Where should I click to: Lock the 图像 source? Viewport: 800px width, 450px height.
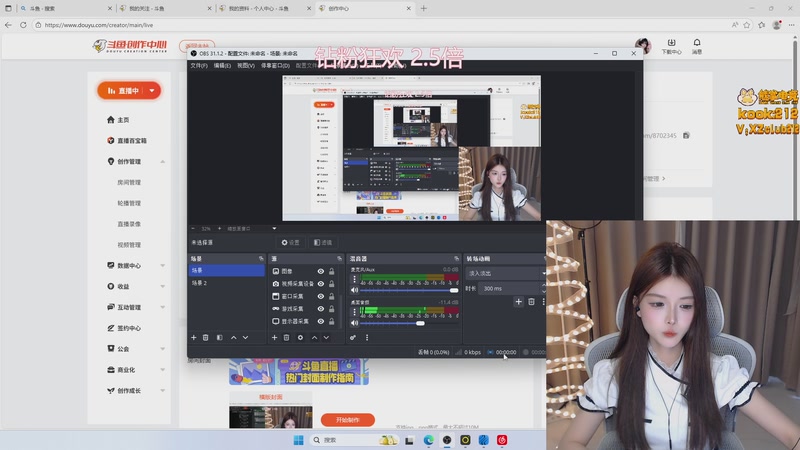pos(332,271)
